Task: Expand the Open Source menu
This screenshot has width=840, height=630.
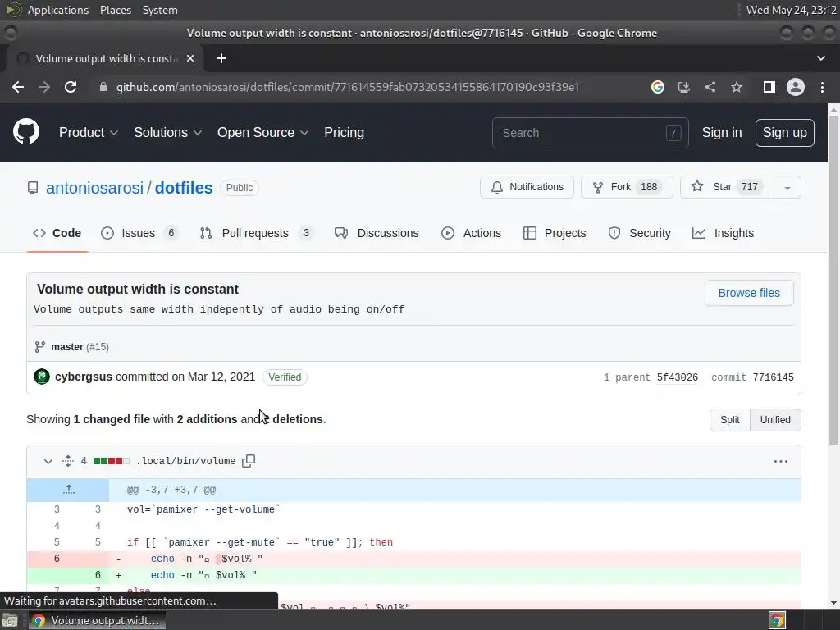Action: (x=262, y=132)
